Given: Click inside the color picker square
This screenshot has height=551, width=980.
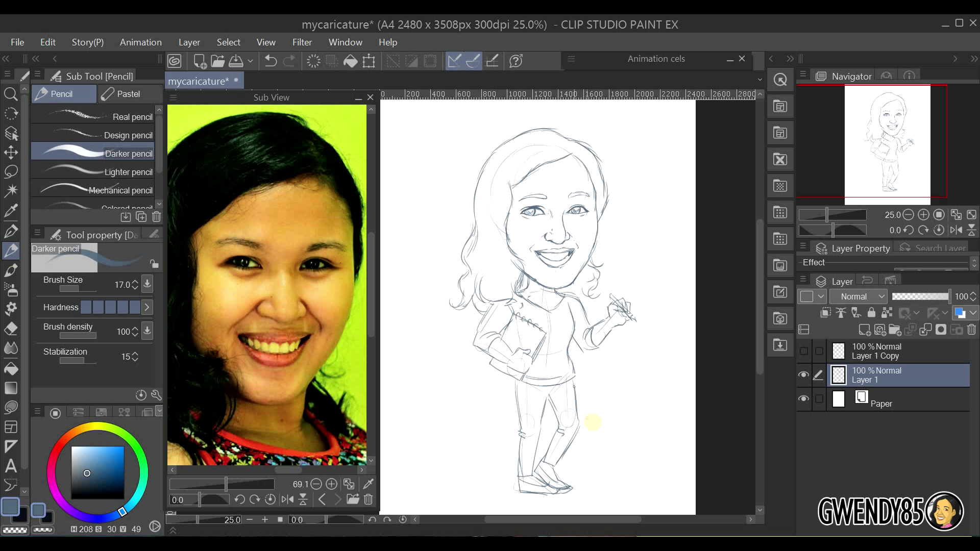Looking at the screenshot, I should (97, 472).
